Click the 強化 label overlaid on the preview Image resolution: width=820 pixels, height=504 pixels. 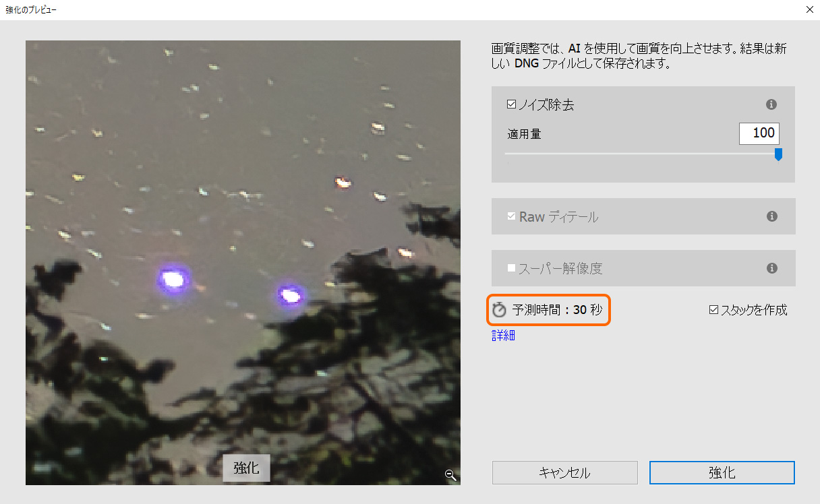coord(246,468)
